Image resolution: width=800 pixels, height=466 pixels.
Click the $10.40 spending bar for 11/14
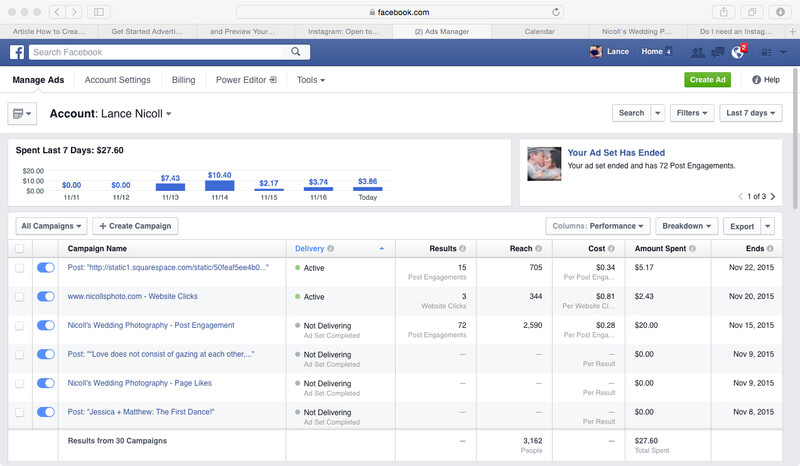pos(219,185)
